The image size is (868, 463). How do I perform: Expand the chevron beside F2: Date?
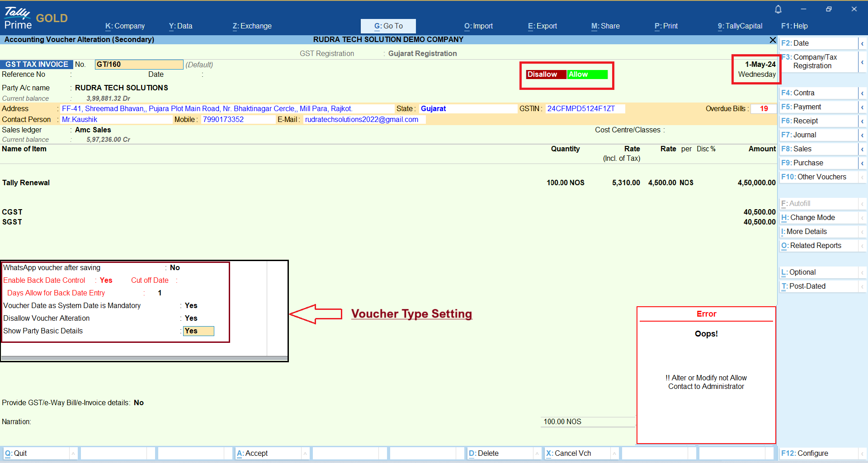(862, 43)
